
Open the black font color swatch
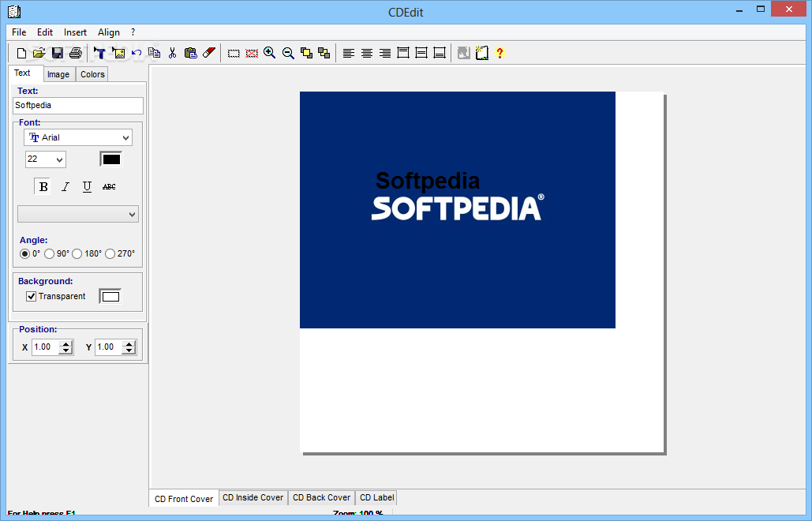click(111, 159)
